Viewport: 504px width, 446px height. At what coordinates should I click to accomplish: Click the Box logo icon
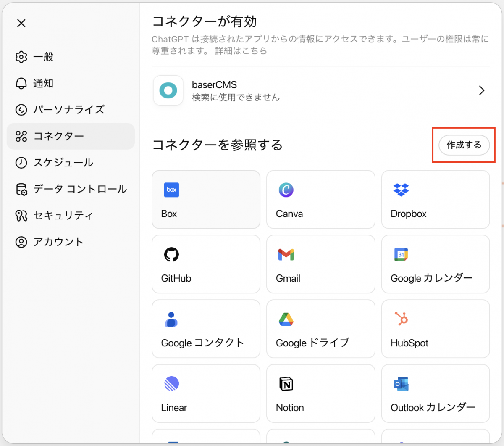click(x=171, y=190)
